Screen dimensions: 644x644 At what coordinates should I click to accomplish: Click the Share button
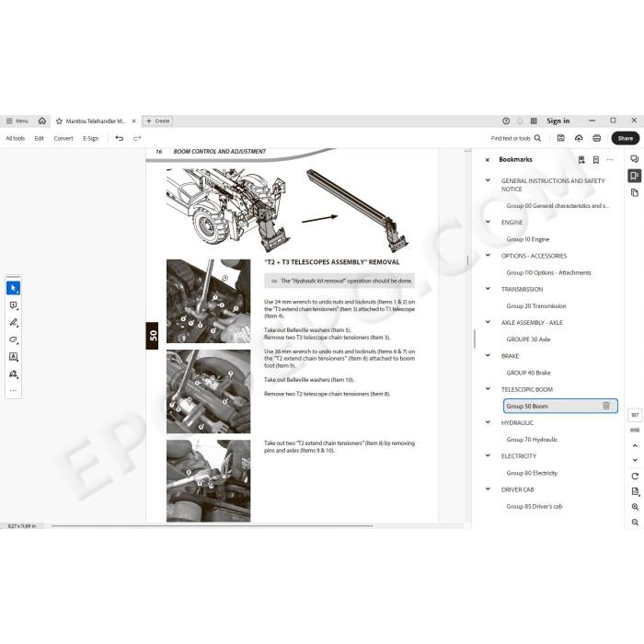(x=625, y=138)
